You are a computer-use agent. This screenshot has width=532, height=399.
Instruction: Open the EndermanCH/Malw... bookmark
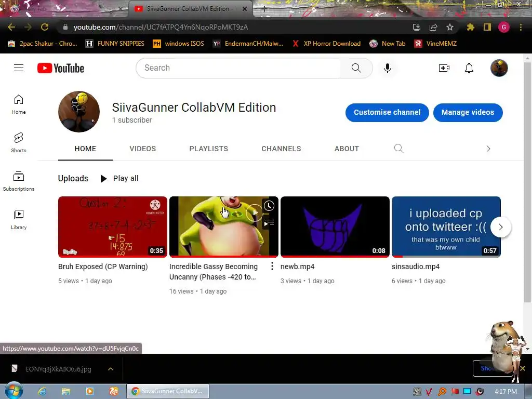click(248, 44)
